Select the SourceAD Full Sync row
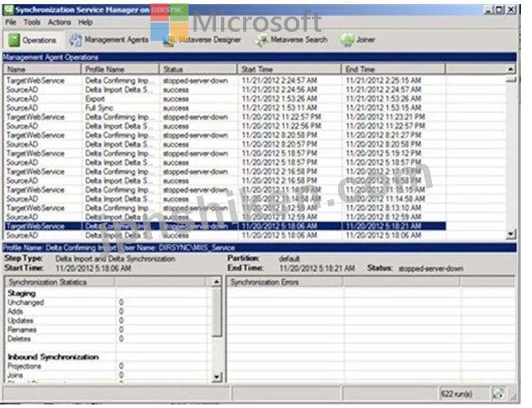The height and width of the screenshot is (408, 532). [225, 108]
